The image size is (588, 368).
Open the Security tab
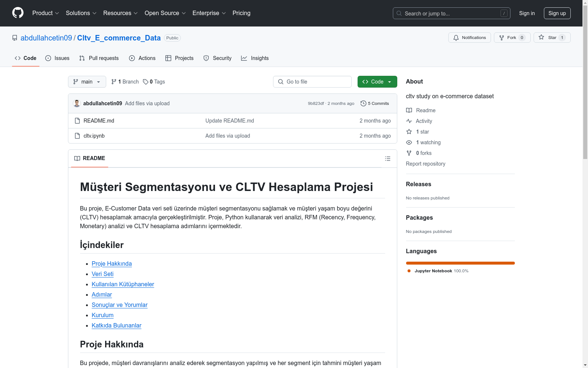[x=218, y=58]
